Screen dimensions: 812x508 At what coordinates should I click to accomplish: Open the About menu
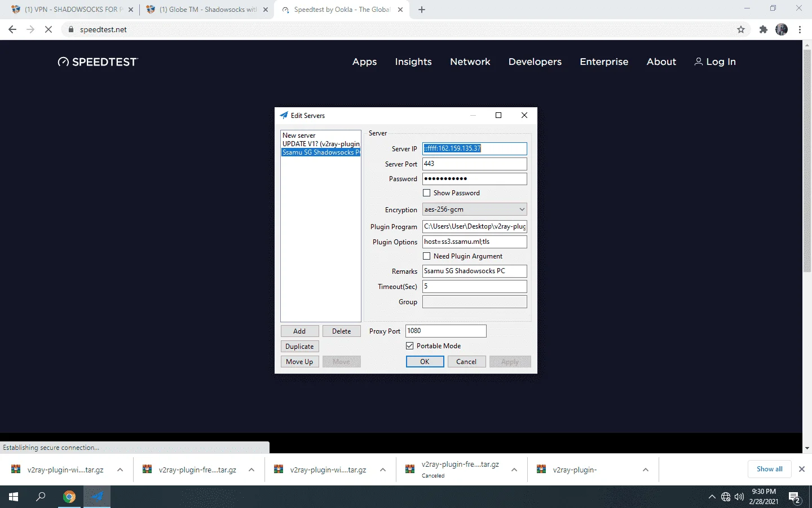tap(661, 62)
